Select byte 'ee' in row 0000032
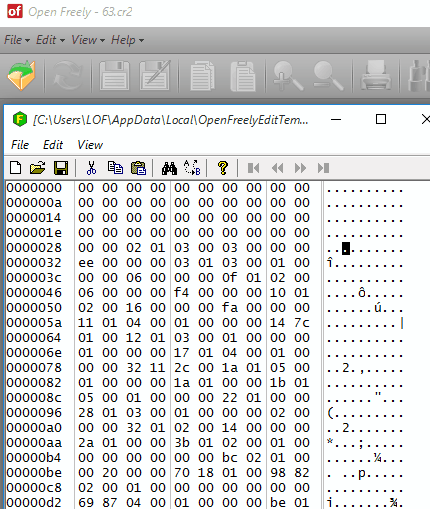Viewport: 430px width, 509px height. pos(86,263)
